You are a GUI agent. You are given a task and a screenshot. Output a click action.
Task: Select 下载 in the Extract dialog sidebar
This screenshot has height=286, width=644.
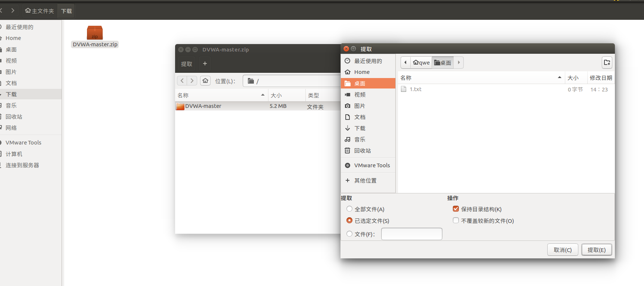368,128
